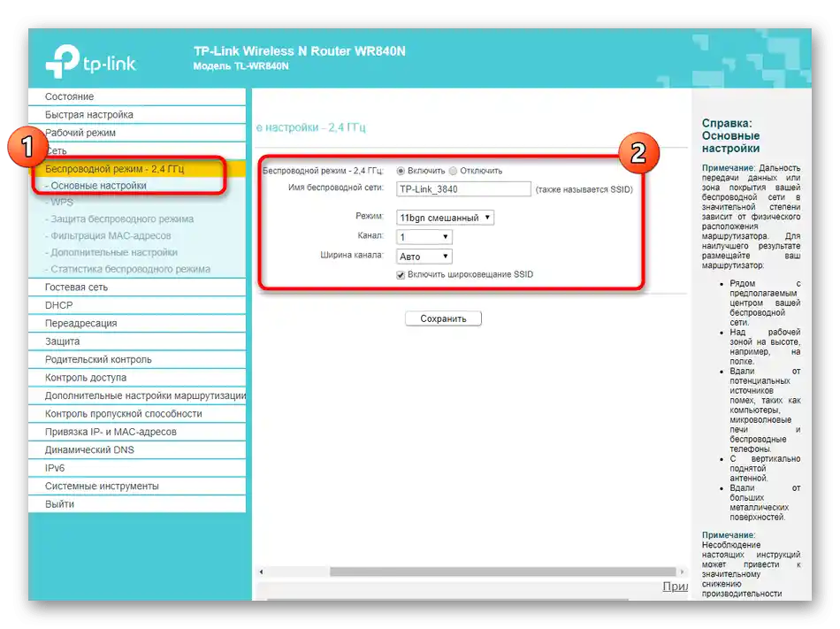Image resolution: width=840 pixels, height=629 pixels.
Task: Click the scrollbar left arrow
Action: 261,571
